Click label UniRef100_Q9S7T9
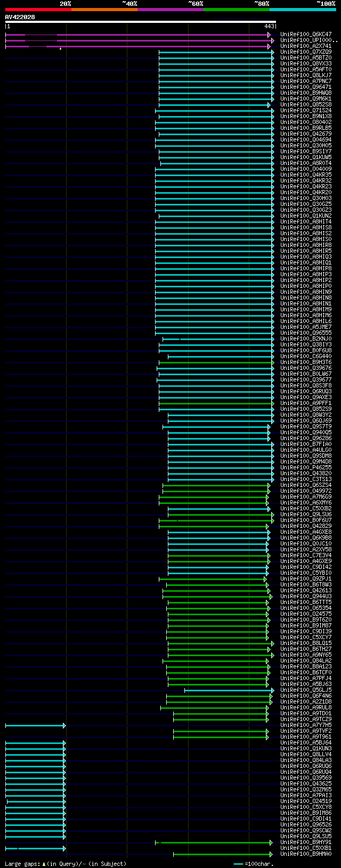The height and width of the screenshot is (868, 341). (x=306, y=427)
